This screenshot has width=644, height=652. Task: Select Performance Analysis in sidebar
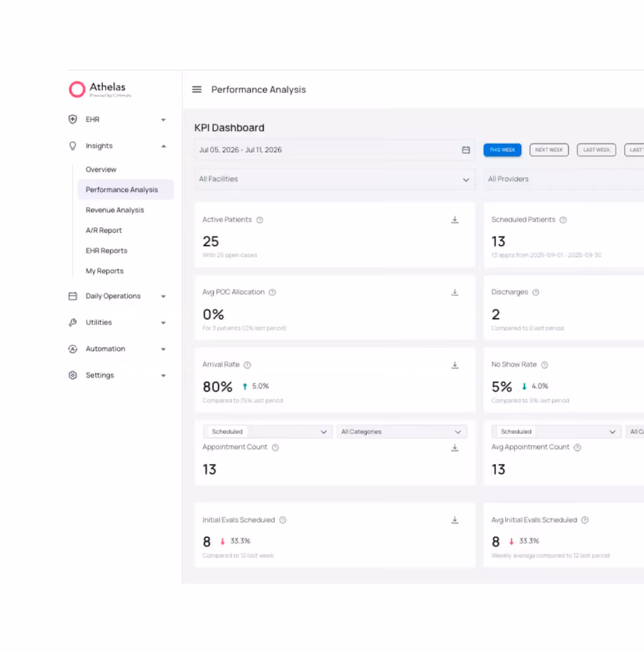pyautogui.click(x=126, y=190)
